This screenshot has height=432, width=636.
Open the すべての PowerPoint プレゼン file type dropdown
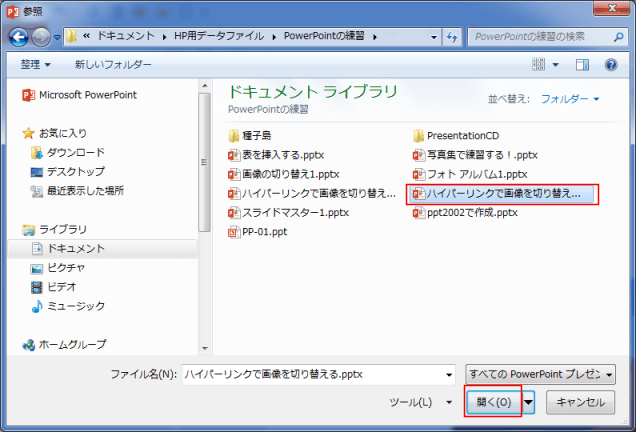[x=540, y=374]
